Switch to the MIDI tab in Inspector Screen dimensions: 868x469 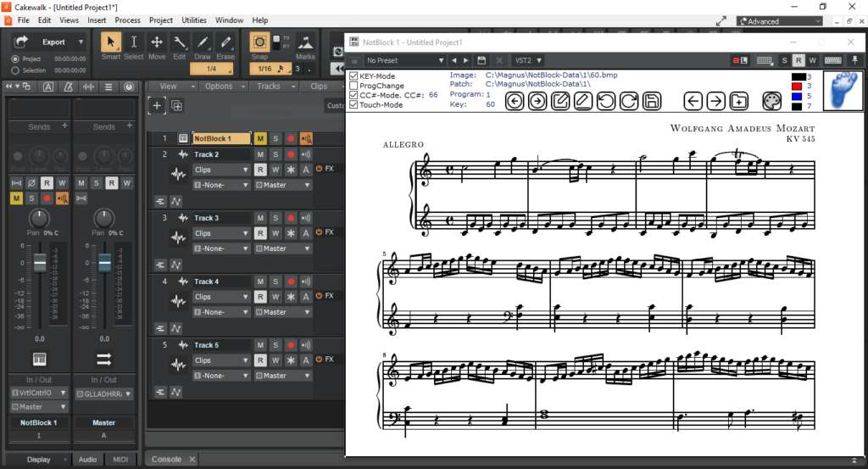(120, 460)
